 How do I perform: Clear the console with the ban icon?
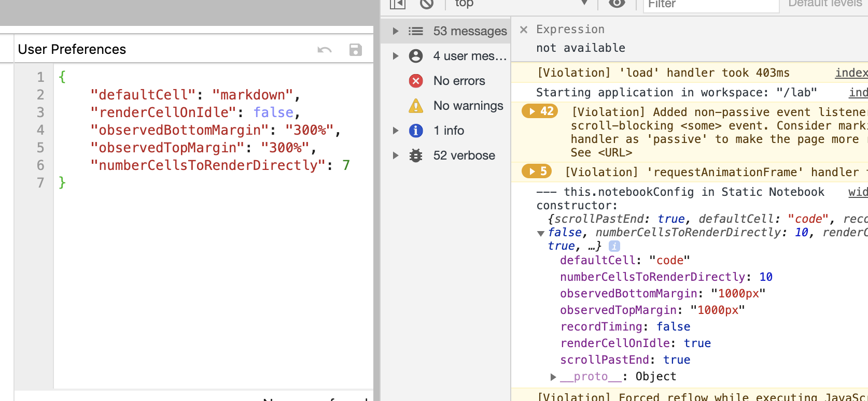[427, 4]
